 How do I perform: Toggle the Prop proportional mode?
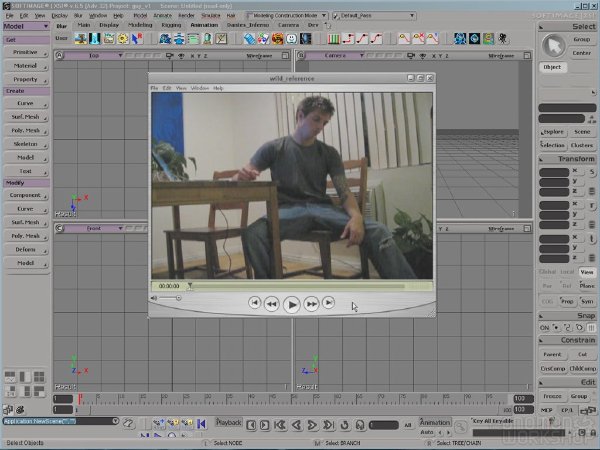click(x=567, y=302)
